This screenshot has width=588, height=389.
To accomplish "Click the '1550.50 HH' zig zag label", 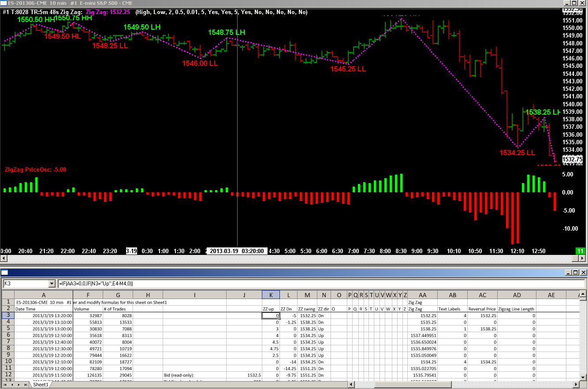I will (36, 20).
